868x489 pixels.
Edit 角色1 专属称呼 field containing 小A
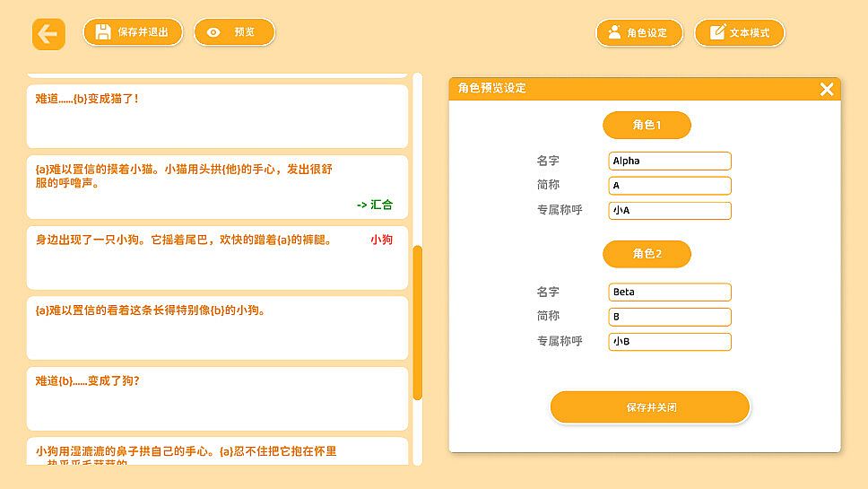point(670,211)
